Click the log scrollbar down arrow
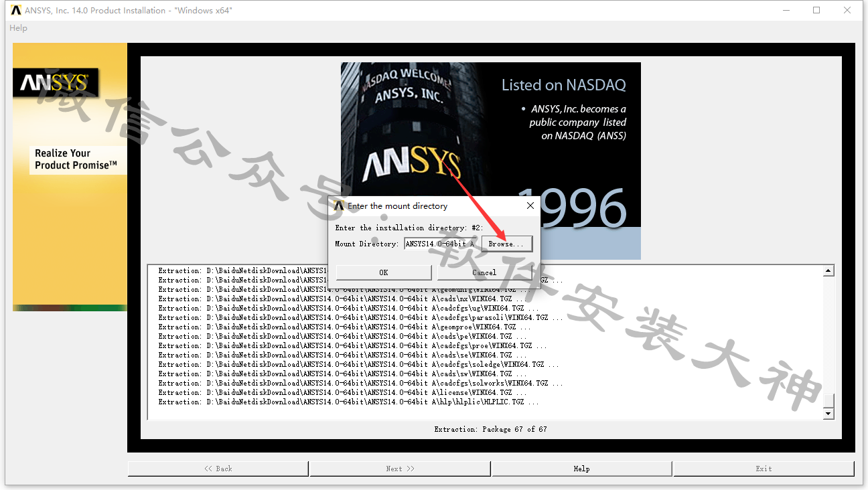Screen dimensions: 868x490 pyautogui.click(x=828, y=414)
